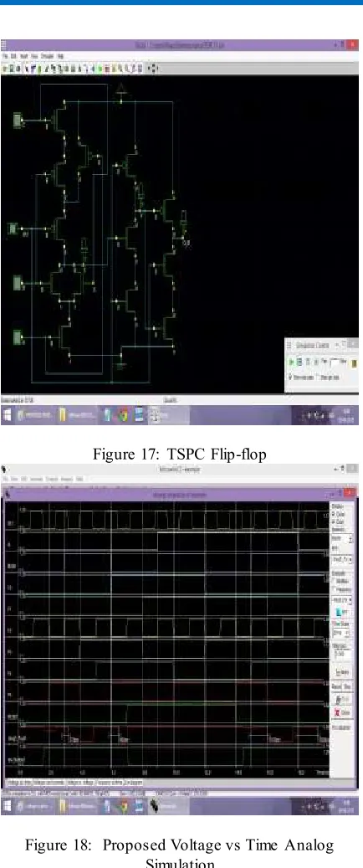Toggle topmost green input button in TSPC schematic

[x=18, y=119]
